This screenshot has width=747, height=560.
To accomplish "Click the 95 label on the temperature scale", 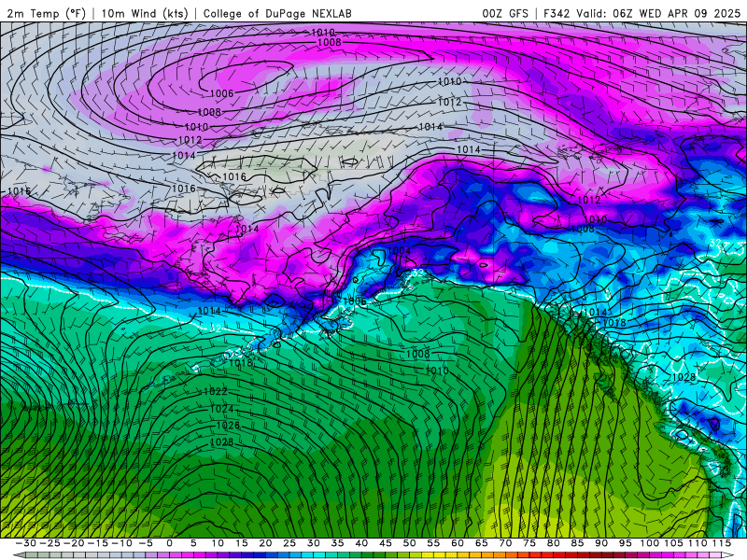I will pyautogui.click(x=625, y=543).
